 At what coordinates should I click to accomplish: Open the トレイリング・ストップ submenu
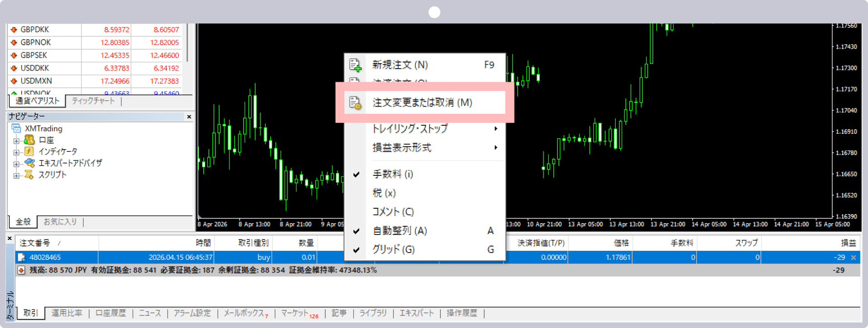[424, 129]
